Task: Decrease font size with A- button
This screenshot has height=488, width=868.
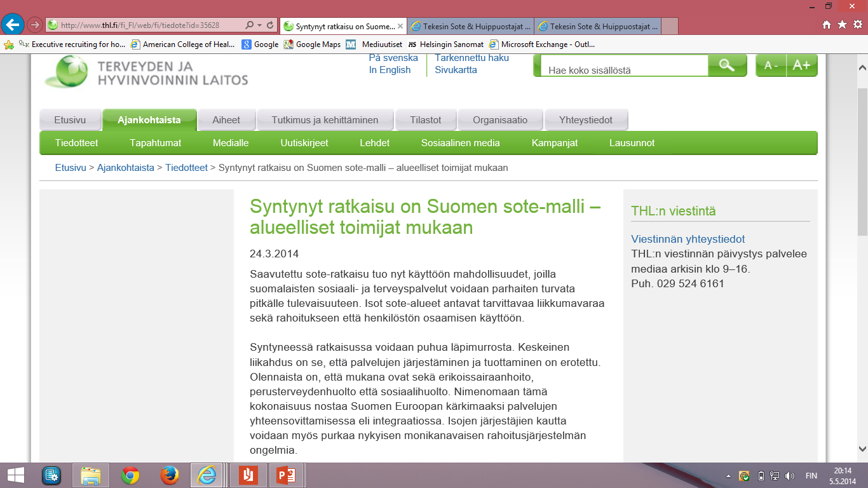Action: click(x=771, y=65)
